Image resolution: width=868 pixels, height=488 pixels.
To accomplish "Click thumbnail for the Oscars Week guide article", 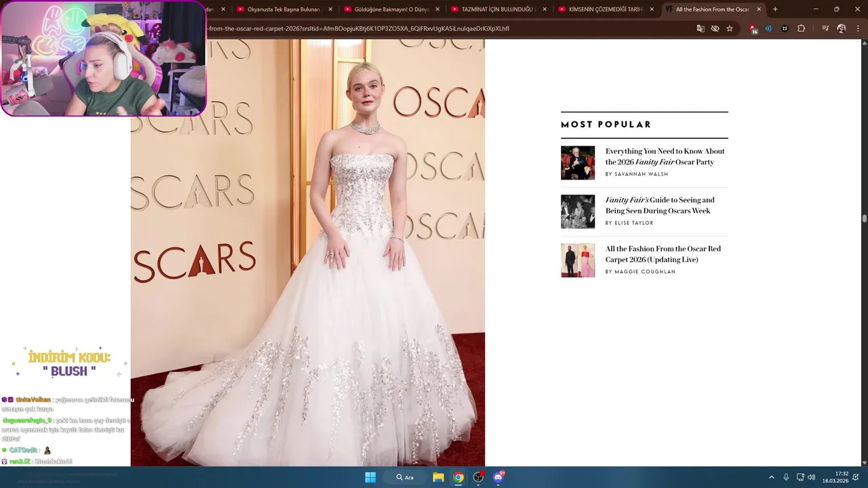I will tap(578, 211).
